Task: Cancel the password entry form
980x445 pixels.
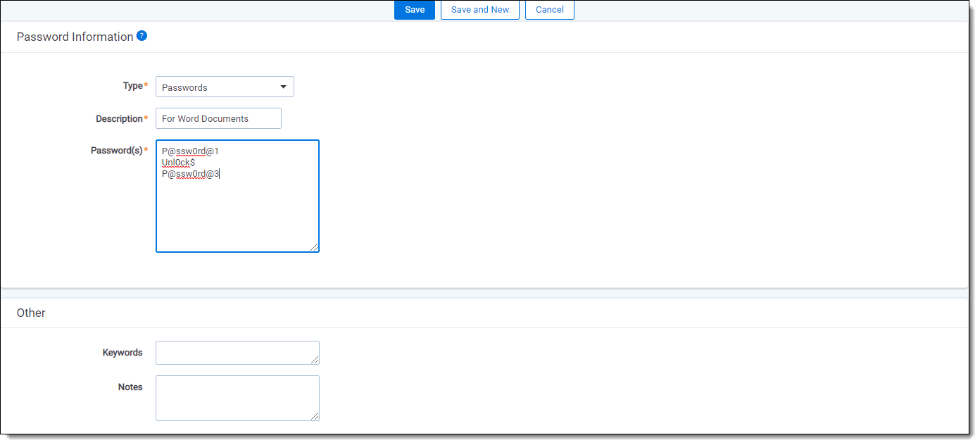Action: point(549,10)
